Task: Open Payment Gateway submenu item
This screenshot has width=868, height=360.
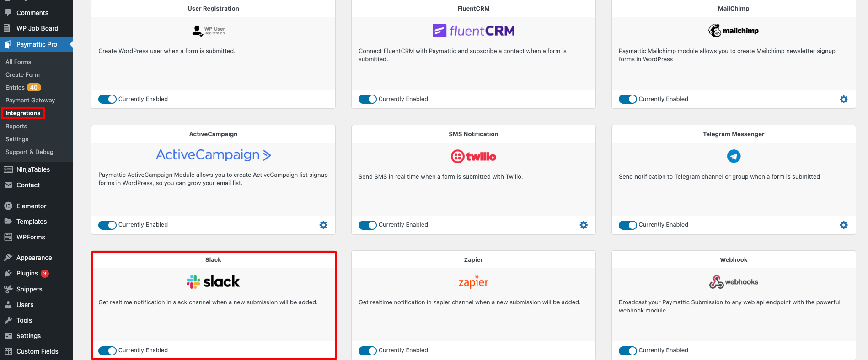Action: pos(30,100)
